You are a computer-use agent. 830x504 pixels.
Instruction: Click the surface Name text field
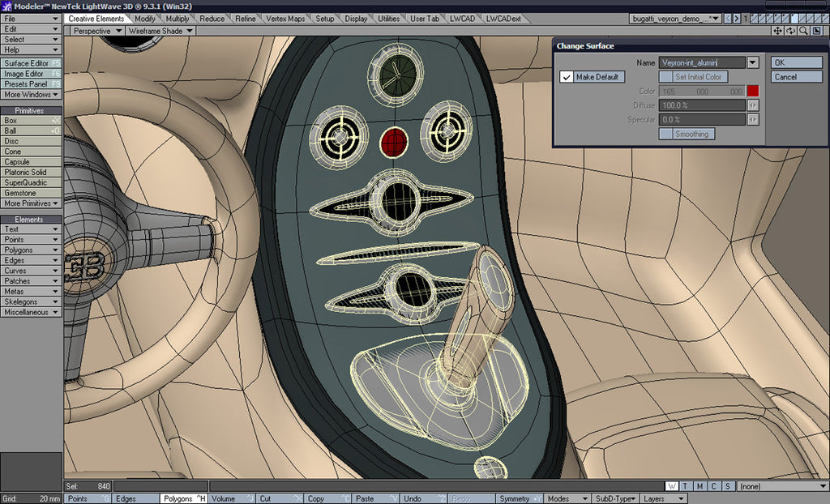[700, 62]
